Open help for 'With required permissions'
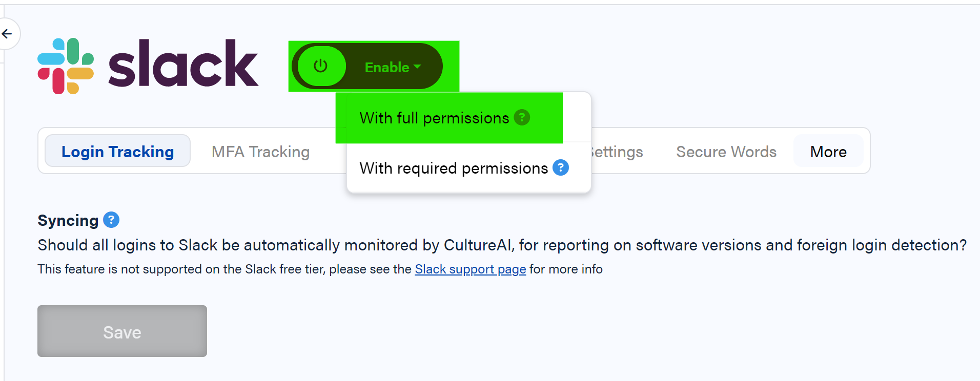980x381 pixels. tap(561, 167)
